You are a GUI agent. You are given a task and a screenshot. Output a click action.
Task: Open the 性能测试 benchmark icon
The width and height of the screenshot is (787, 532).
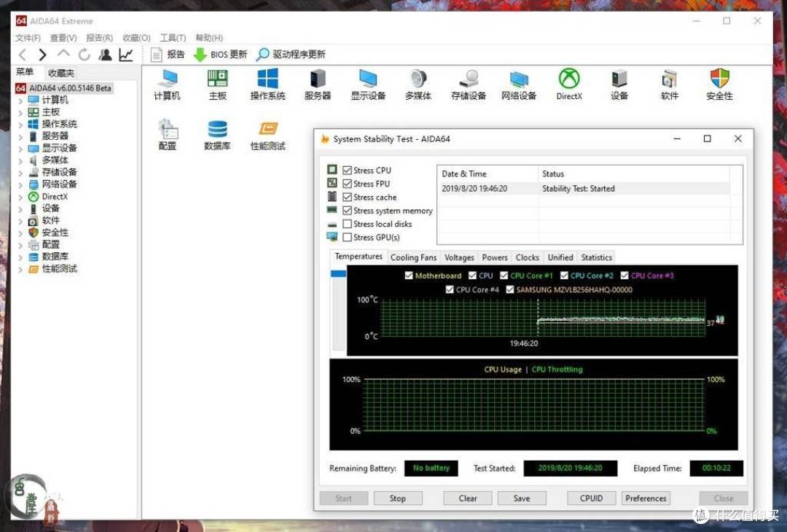[x=268, y=129]
